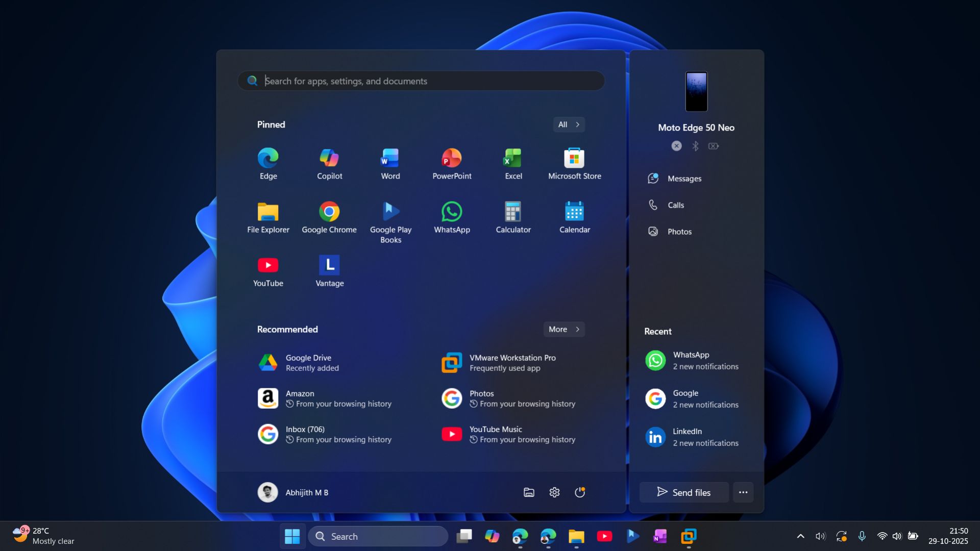The width and height of the screenshot is (980, 551).
Task: Open Photos from the Moto Edge panel
Action: point(679,231)
